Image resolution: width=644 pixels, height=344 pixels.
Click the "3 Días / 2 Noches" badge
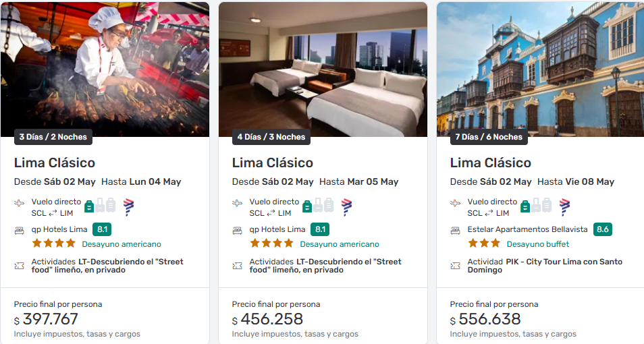(53, 137)
